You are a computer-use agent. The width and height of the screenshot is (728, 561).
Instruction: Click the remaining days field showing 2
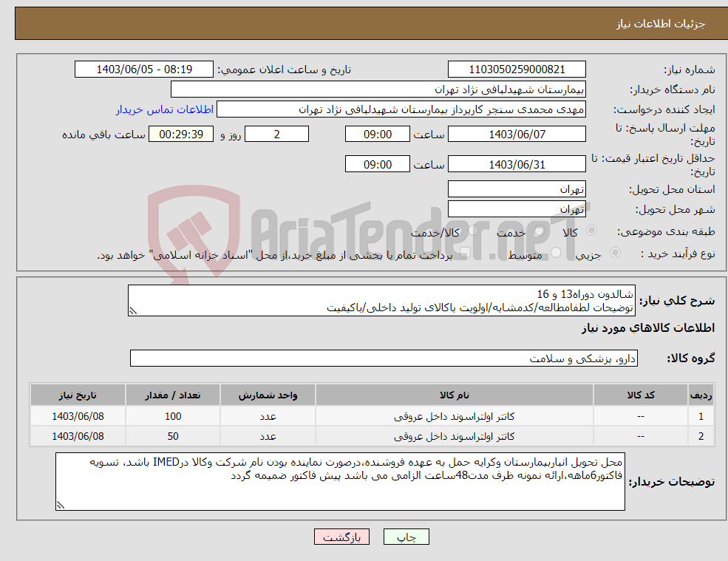[276, 135]
